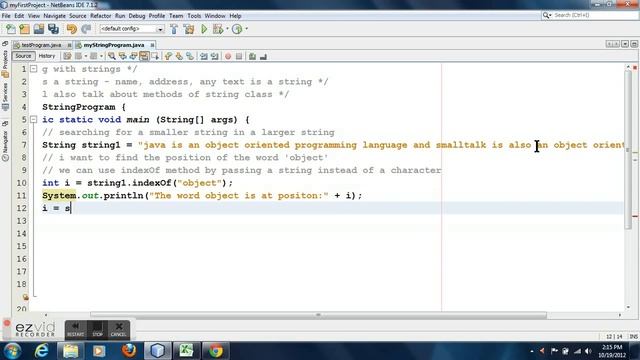Click the Last Edit icon beside History
This screenshot has width=640, height=360.
(67, 56)
